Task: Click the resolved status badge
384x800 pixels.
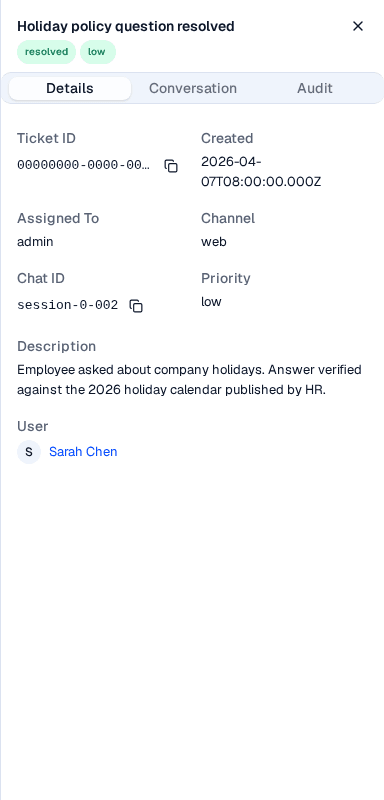Action: tap(46, 52)
